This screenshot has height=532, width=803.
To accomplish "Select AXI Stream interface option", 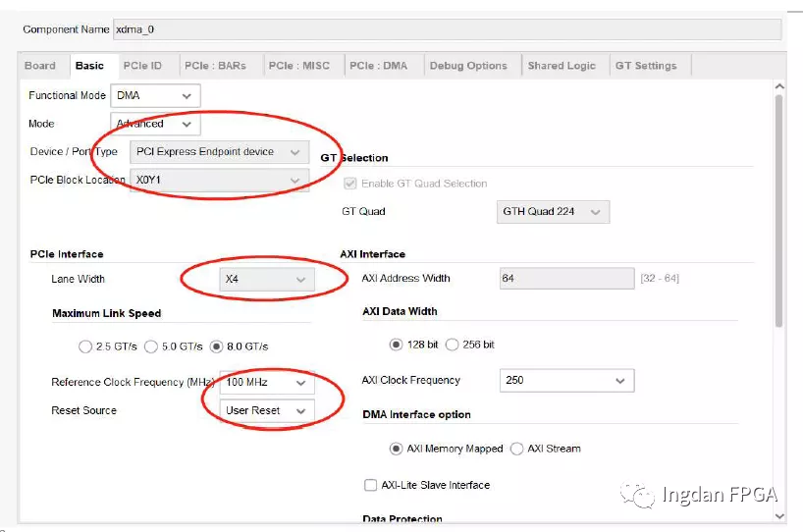I will tap(516, 449).
